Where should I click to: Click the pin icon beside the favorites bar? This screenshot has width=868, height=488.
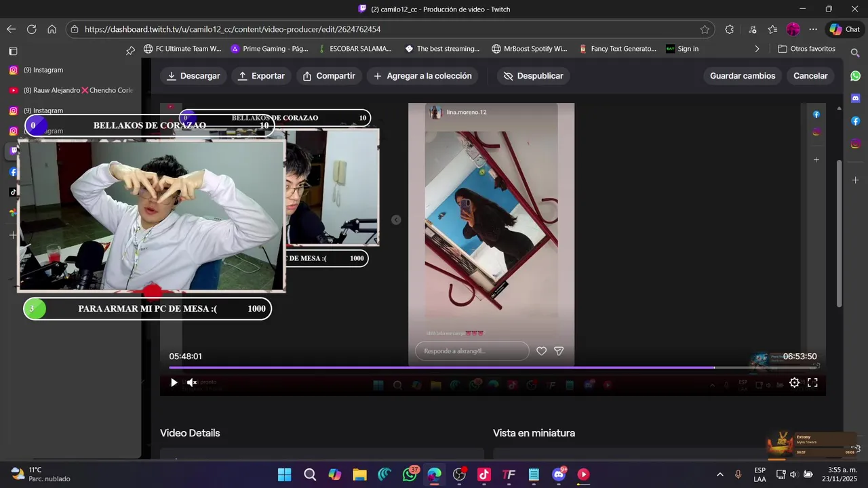[130, 49]
